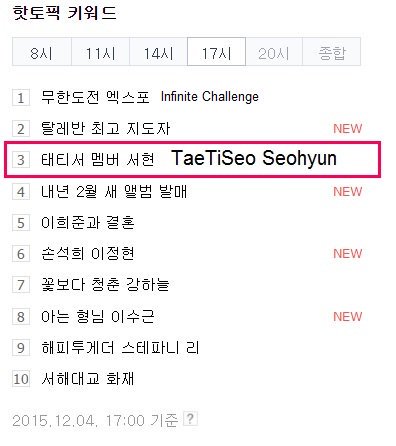Click the rank 10 number box
This screenshot has height=446, width=396.
click(x=21, y=379)
